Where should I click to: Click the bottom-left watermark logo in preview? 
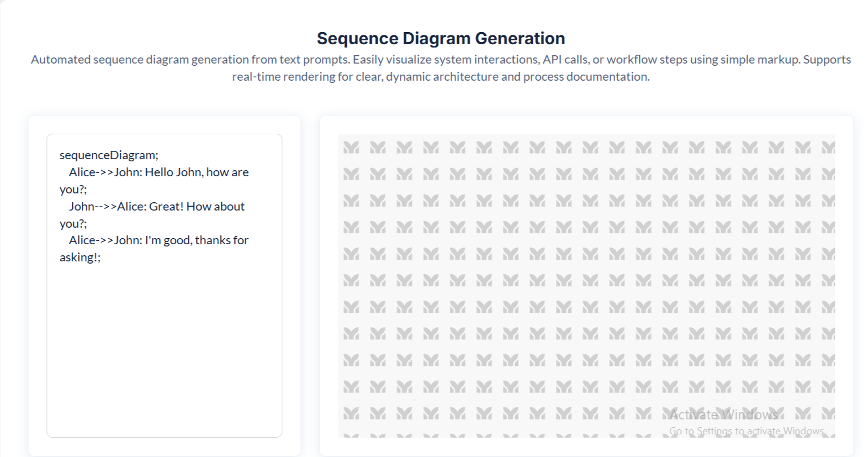click(351, 413)
